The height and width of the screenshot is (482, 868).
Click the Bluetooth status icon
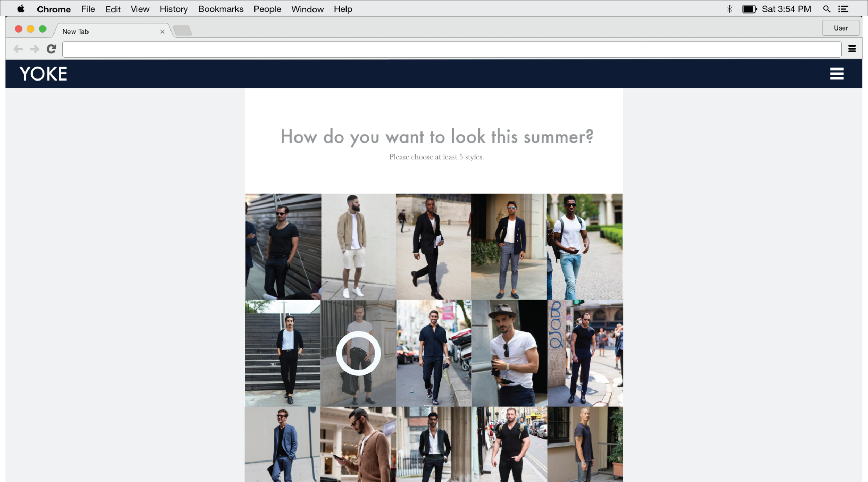click(729, 9)
